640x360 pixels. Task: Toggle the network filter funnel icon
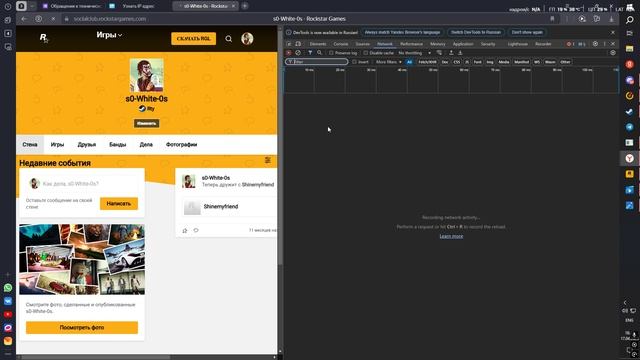pos(310,53)
